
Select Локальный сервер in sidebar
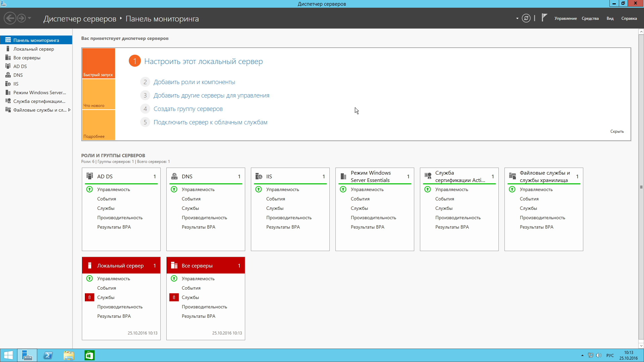(34, 49)
